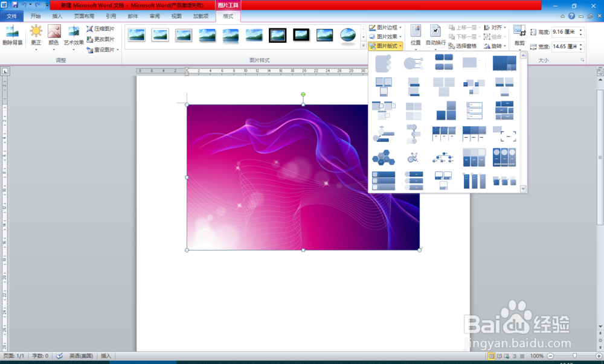The image size is (604, 364).
Task: Switch to the References (引用) tab
Action: pos(111,16)
